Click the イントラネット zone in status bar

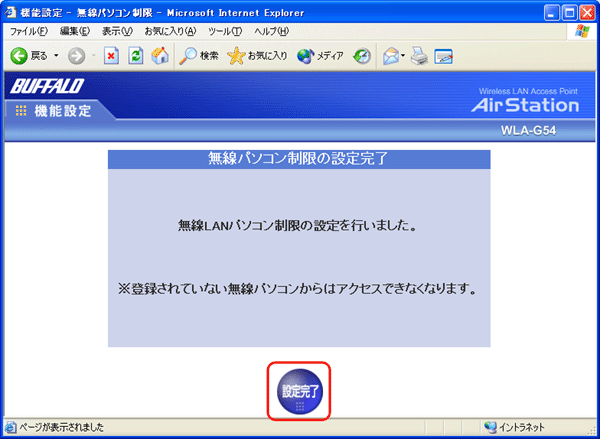[520, 427]
